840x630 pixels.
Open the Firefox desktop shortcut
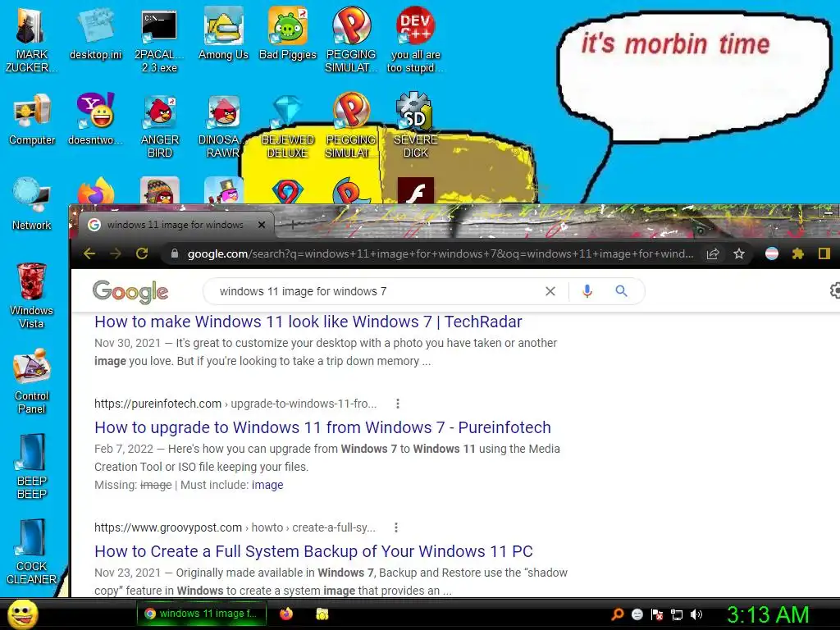95,191
